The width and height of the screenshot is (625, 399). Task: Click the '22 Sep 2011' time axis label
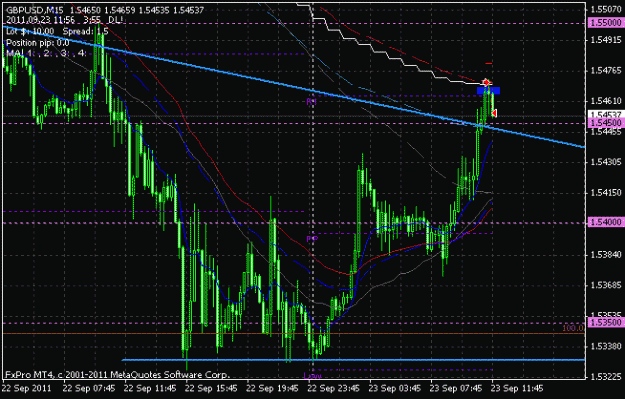(x=27, y=388)
